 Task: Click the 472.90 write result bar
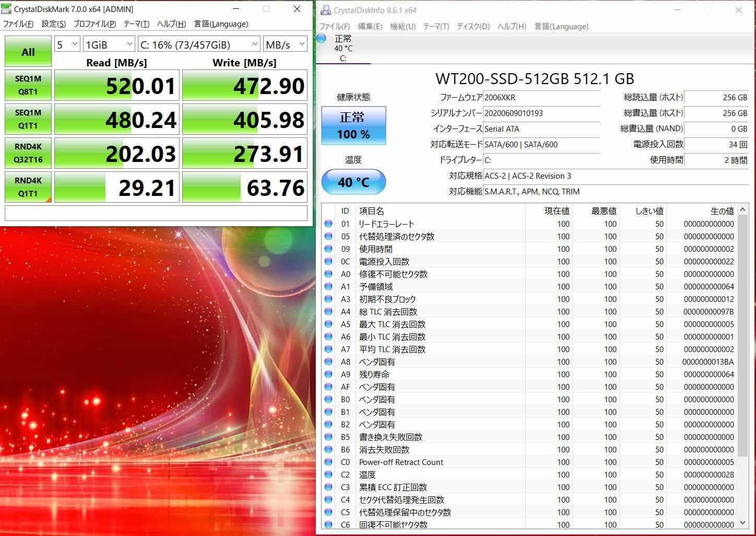click(245, 85)
